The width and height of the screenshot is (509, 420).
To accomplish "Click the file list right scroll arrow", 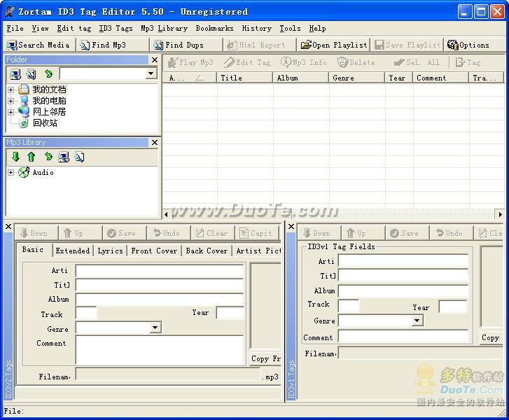I will coord(500,214).
